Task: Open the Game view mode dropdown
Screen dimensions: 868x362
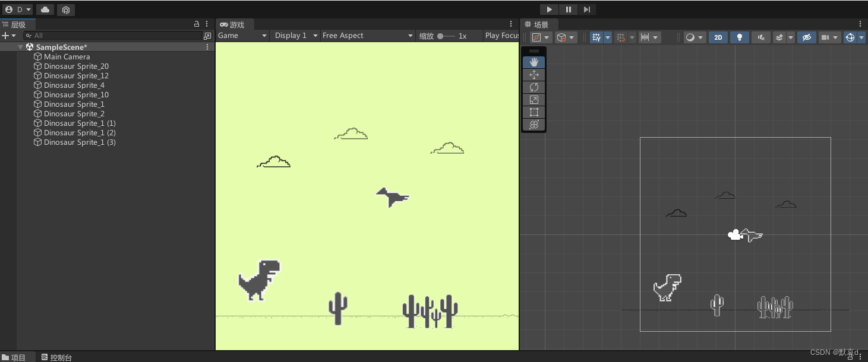Action: point(242,36)
